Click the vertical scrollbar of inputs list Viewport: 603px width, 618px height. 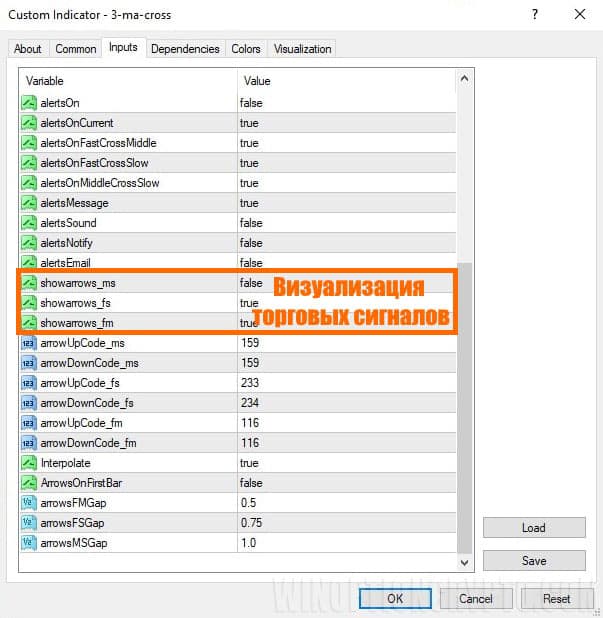point(464,400)
